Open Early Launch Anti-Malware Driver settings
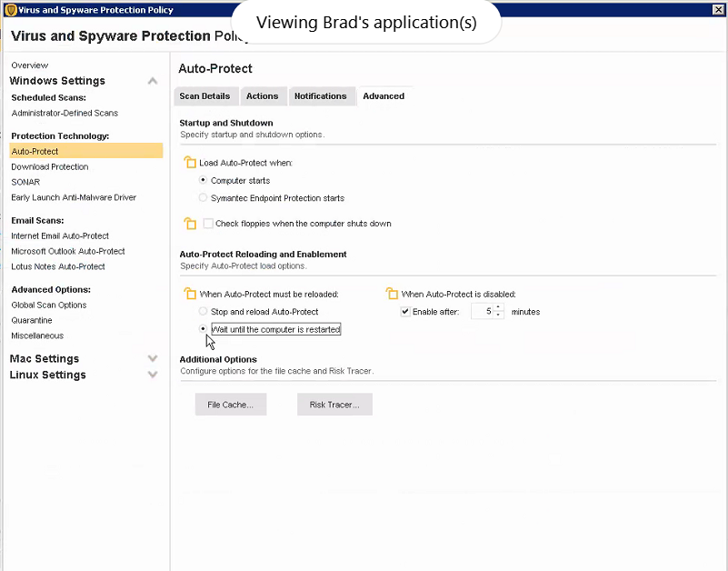Screen dimensions: 728x571 tap(74, 197)
